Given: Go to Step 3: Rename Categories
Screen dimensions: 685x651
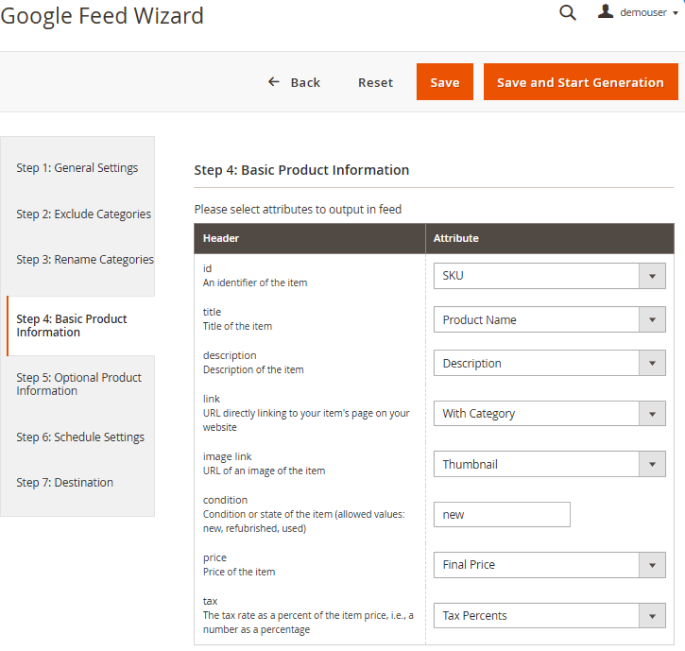Looking at the screenshot, I should click(x=85, y=260).
